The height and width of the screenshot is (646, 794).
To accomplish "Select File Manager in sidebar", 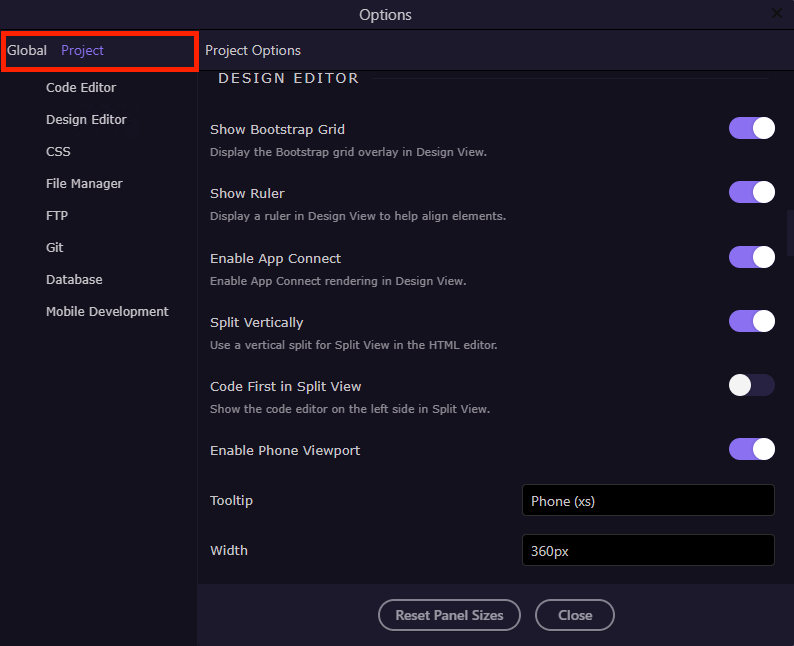I will [84, 184].
